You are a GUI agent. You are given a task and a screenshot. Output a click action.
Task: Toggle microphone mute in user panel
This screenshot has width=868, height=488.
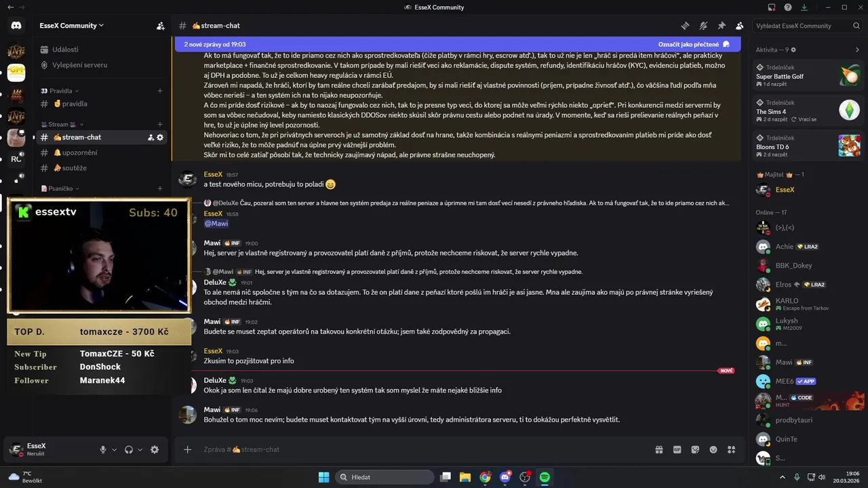coord(103,449)
